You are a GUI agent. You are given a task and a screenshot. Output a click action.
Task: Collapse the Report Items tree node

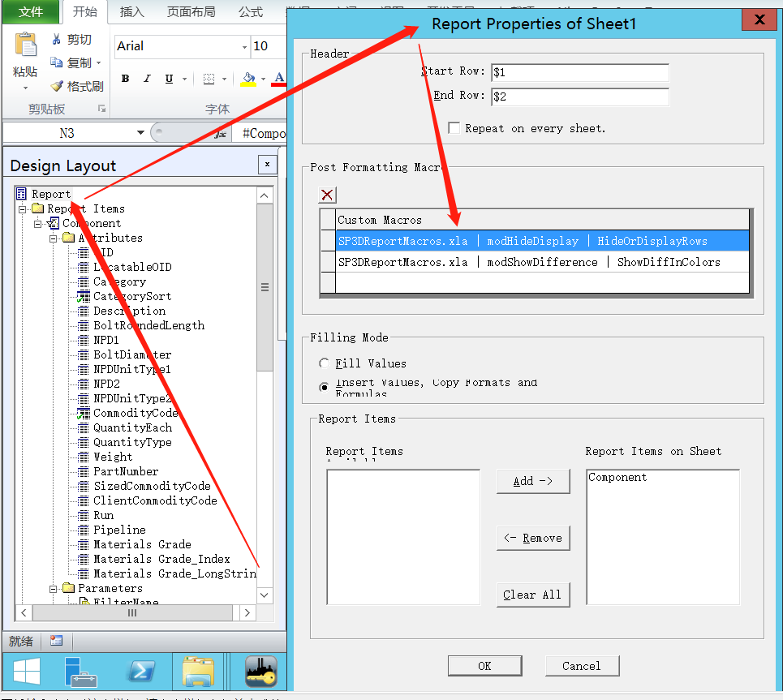23,209
